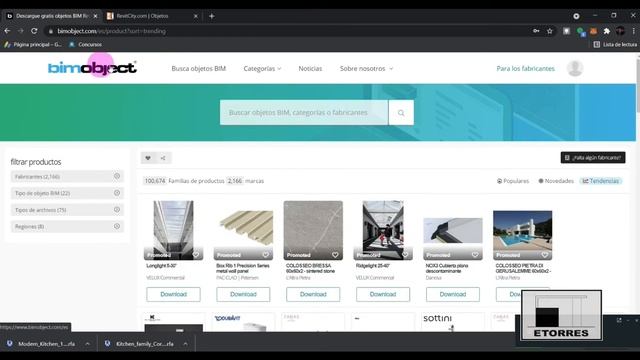Open the Lista de lectura reading list
640x360 pixels.
(615, 44)
